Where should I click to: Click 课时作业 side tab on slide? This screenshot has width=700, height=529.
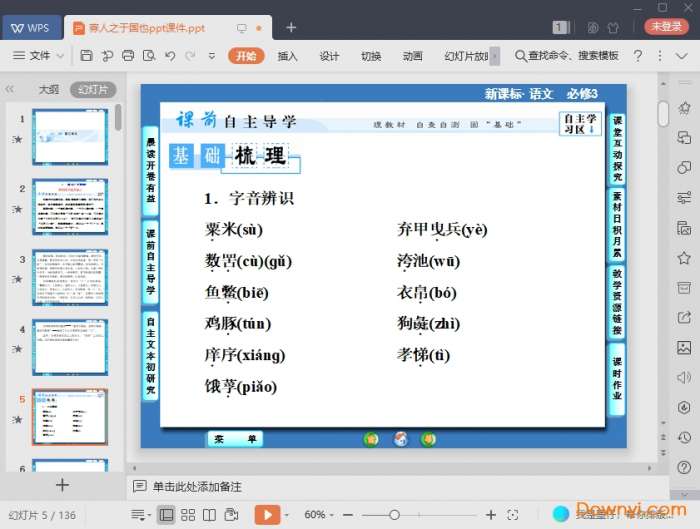[x=617, y=379]
